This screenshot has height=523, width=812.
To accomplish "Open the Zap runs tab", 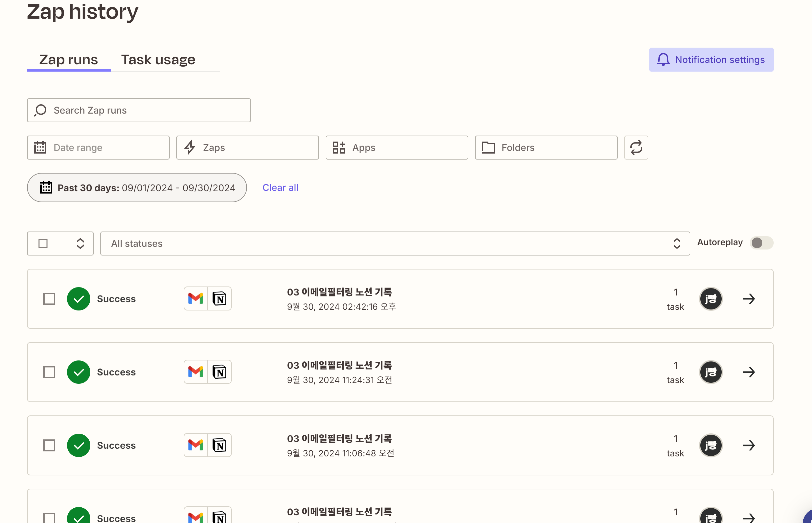I will click(x=69, y=60).
